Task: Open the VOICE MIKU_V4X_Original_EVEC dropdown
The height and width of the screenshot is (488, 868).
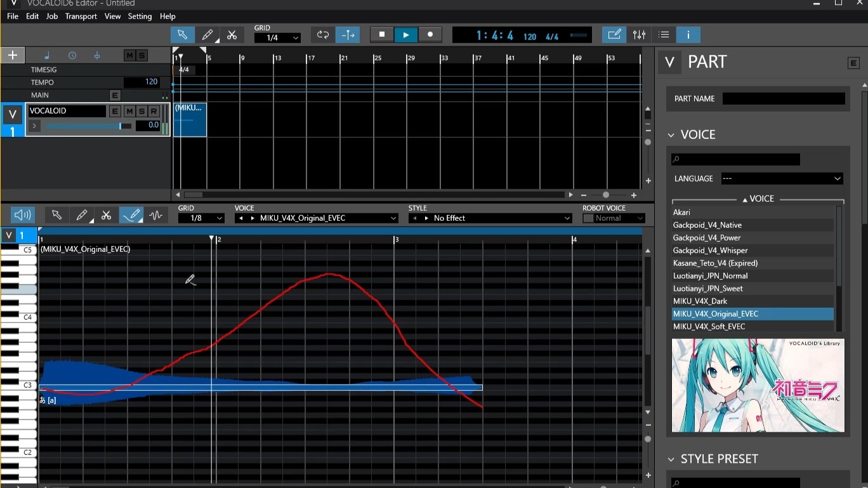Action: click(317, 218)
